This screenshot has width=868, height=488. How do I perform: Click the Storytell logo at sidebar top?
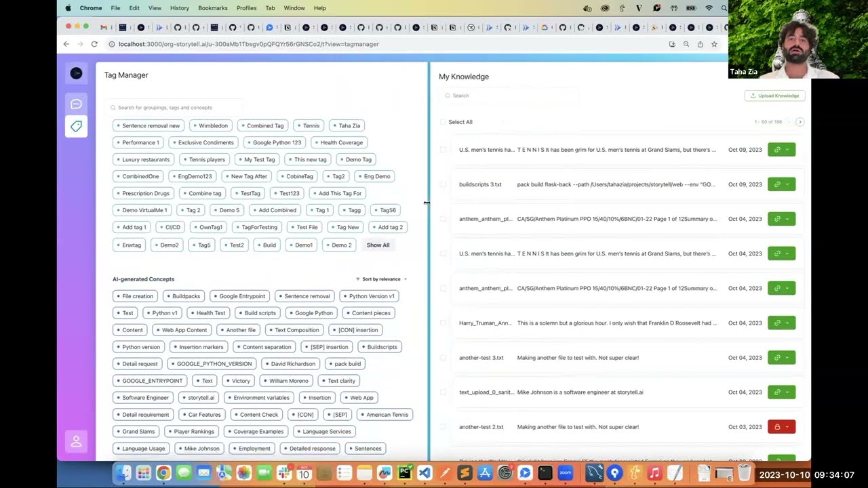[x=76, y=73]
